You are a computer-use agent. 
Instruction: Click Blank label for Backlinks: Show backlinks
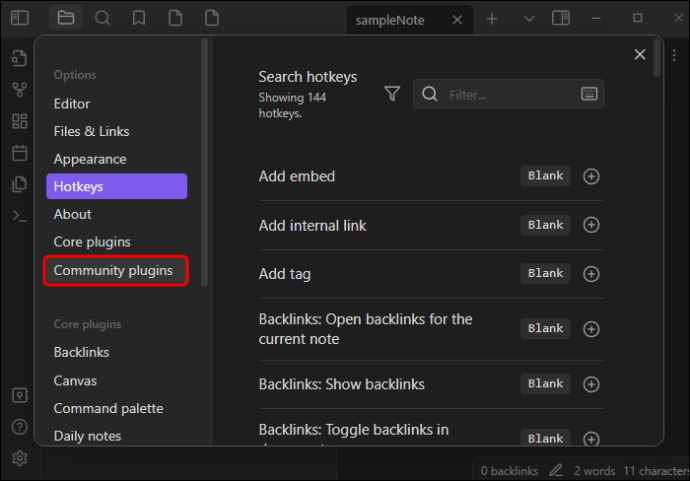coord(545,384)
